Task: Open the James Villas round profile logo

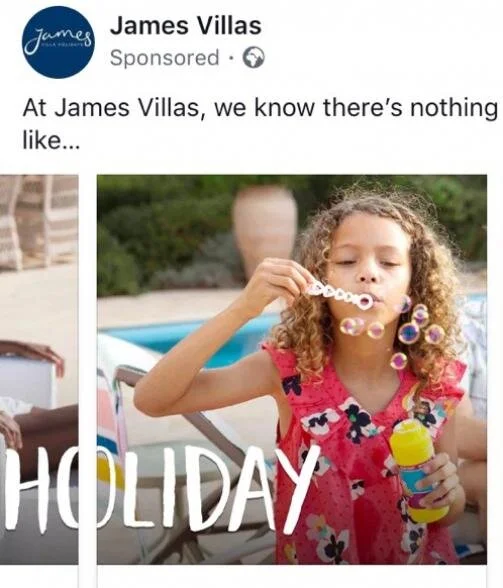Action: pyautogui.click(x=58, y=42)
